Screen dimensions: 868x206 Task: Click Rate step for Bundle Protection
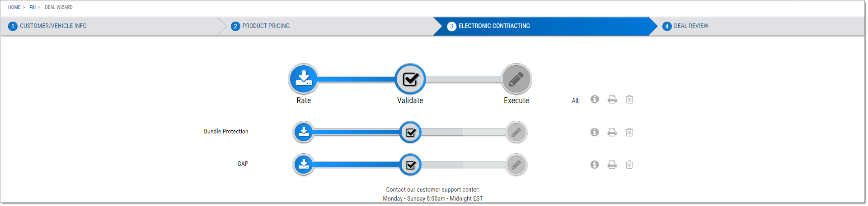pos(304,132)
